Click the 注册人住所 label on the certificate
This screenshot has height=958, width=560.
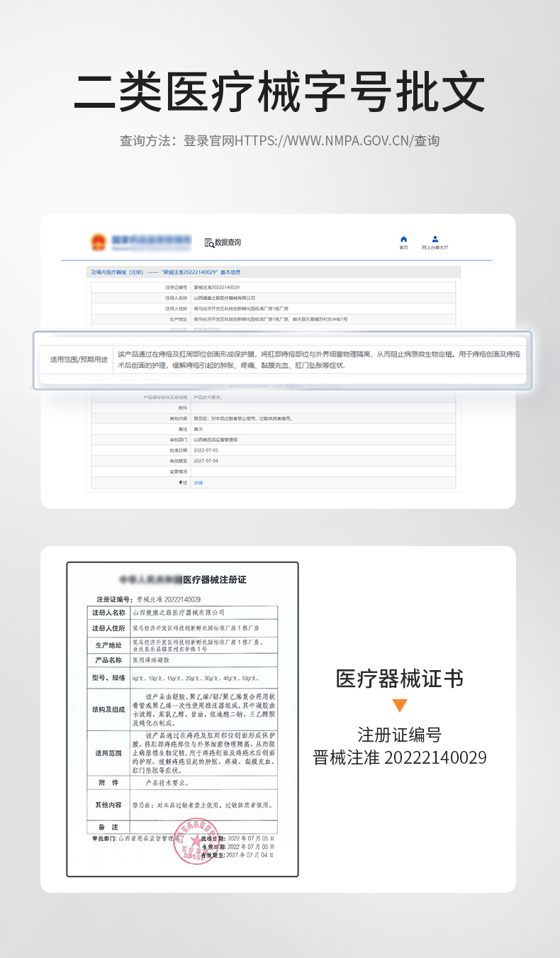[x=108, y=628]
